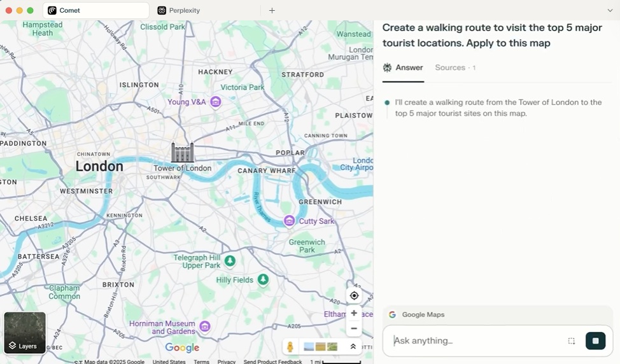620x364 pixels.
Task: Open the Terms link below the map
Action: coord(201,361)
